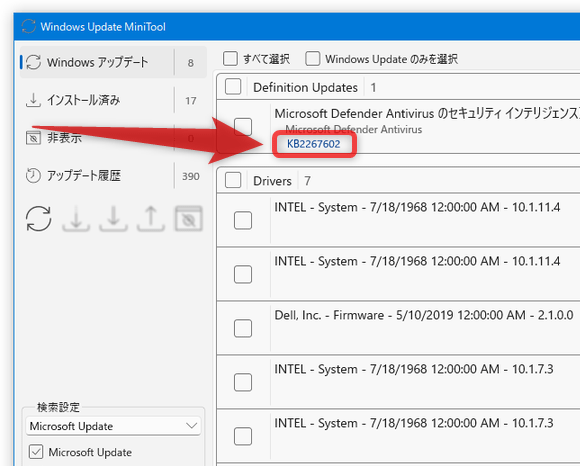The image size is (580, 466).
Task: Click the count 390 next to アップデート履歴
Action: point(190,176)
